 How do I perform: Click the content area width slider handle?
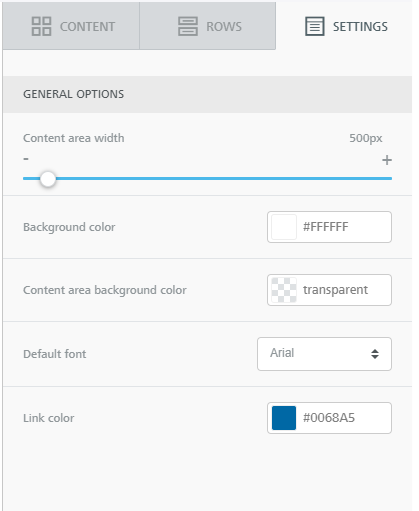point(48,179)
